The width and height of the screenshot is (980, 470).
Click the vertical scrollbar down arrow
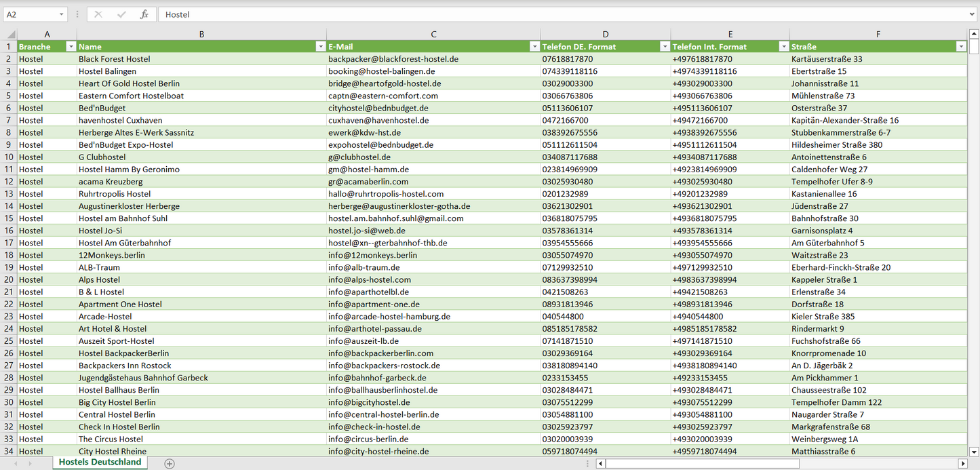tap(974, 451)
